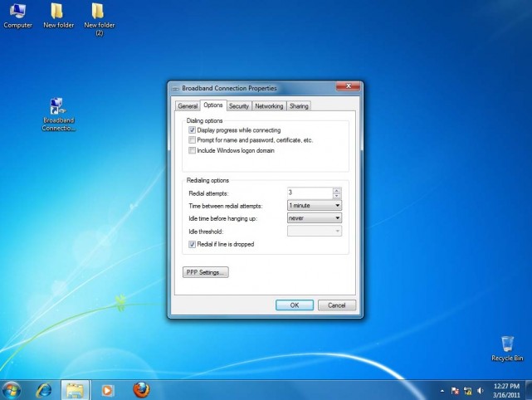Click the Redial attempts value field

[x=310, y=193]
